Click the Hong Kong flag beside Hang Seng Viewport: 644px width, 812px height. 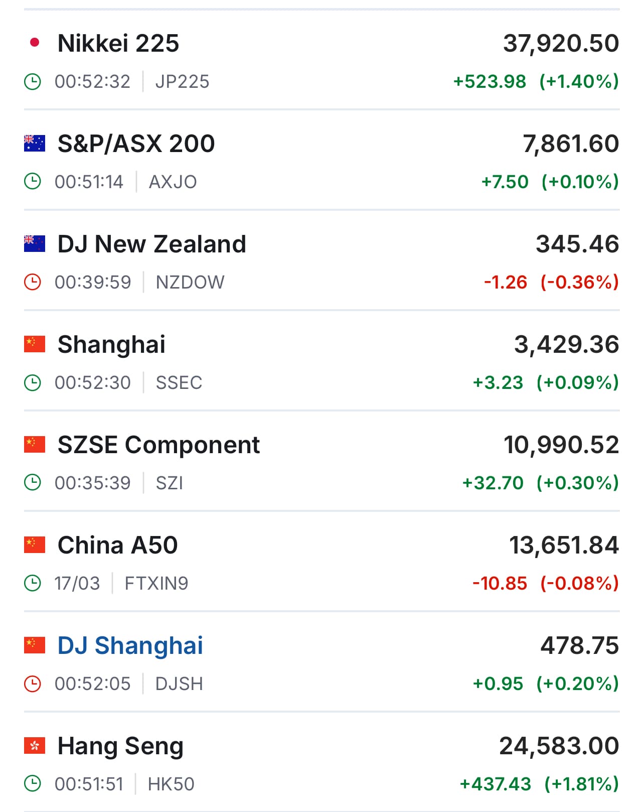(35, 746)
